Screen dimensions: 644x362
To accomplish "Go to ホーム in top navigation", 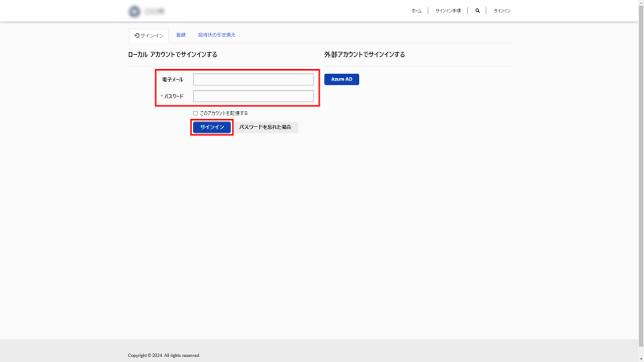I will 416,11.
